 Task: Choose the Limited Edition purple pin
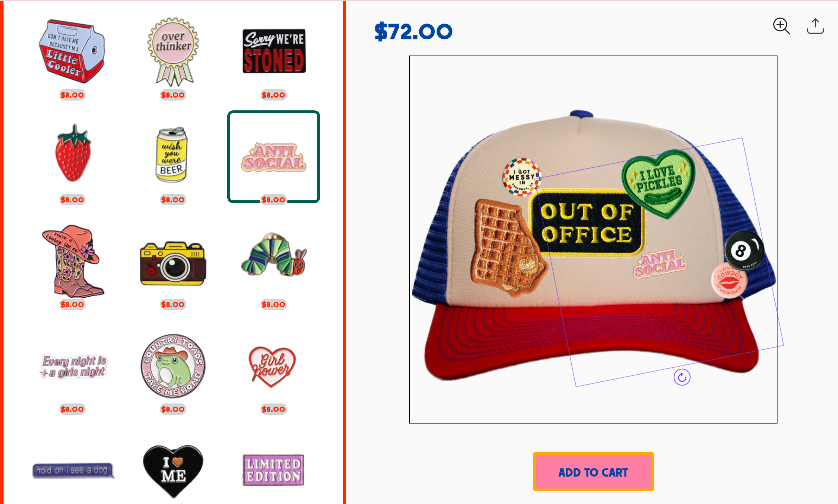(273, 470)
